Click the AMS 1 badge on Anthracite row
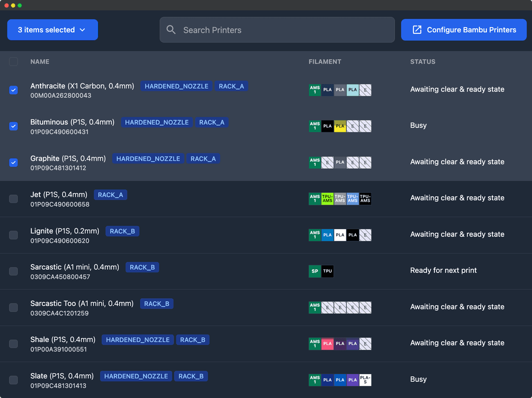Screen dimensions: 532x398 point(315,89)
